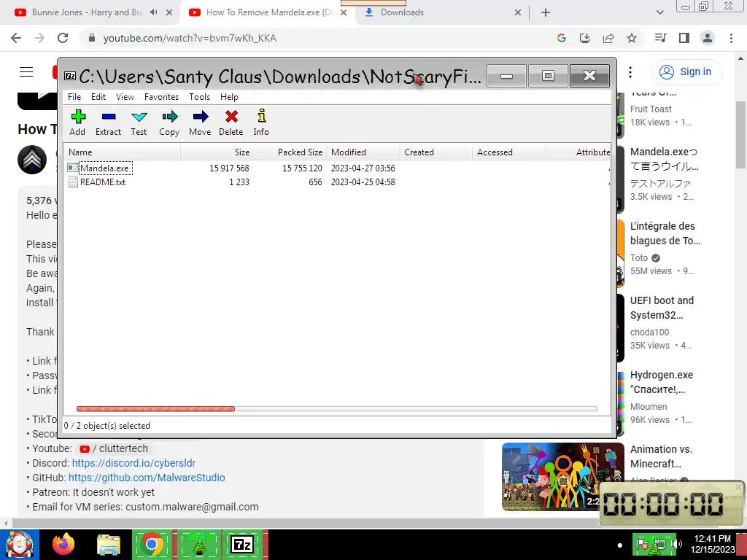This screenshot has height=560, width=747.
Task: Open YouTube settings three-dot menu
Action: click(630, 72)
